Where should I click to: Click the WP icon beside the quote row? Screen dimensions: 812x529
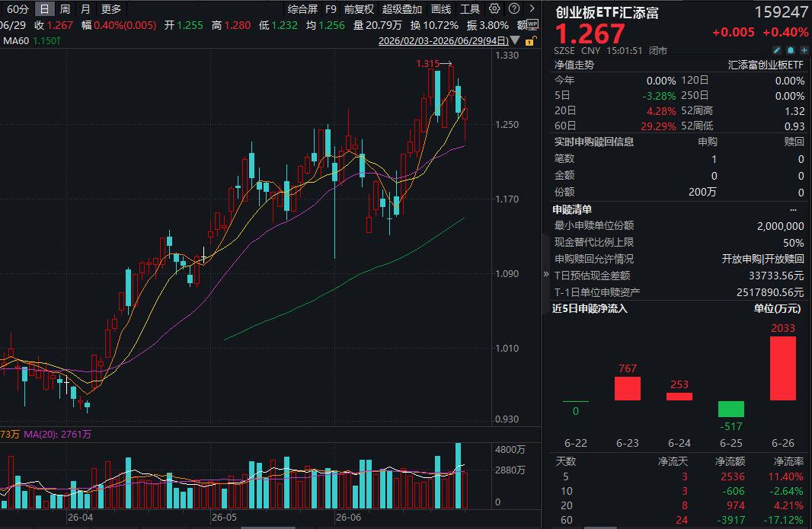[532, 24]
